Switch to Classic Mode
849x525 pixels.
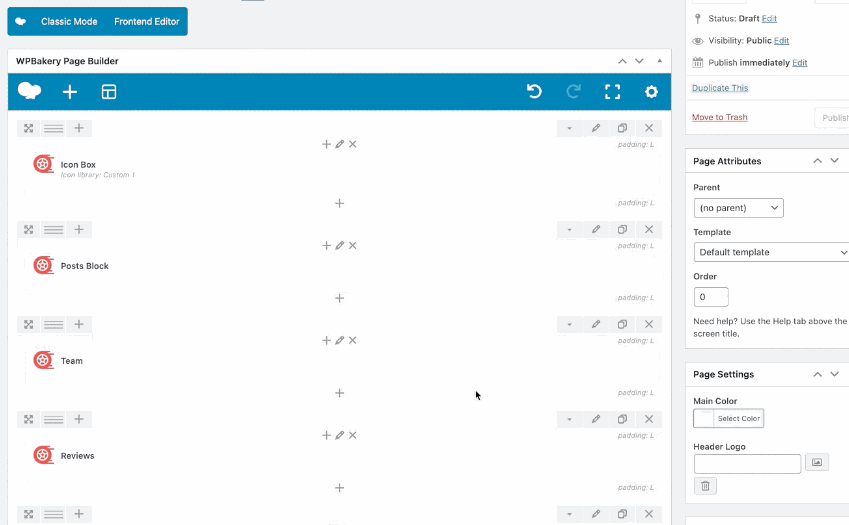pyautogui.click(x=69, y=22)
